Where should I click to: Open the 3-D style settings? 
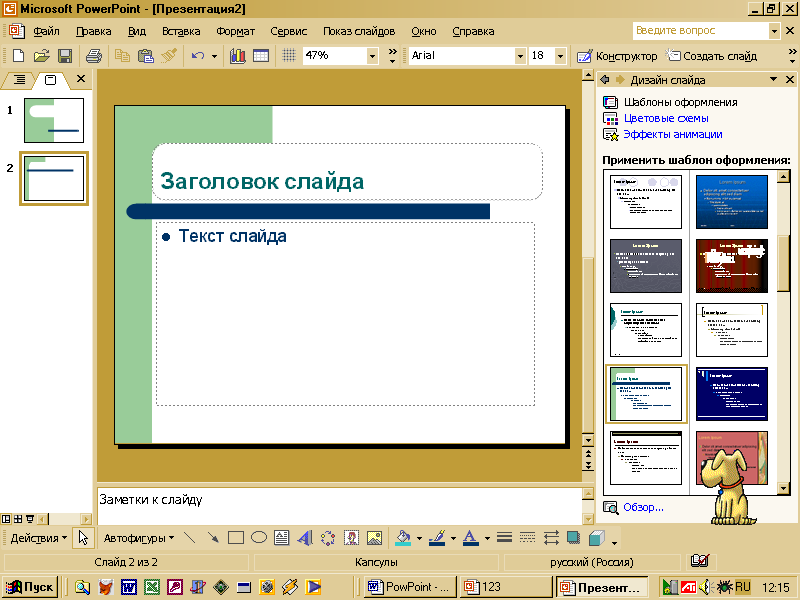(596, 538)
